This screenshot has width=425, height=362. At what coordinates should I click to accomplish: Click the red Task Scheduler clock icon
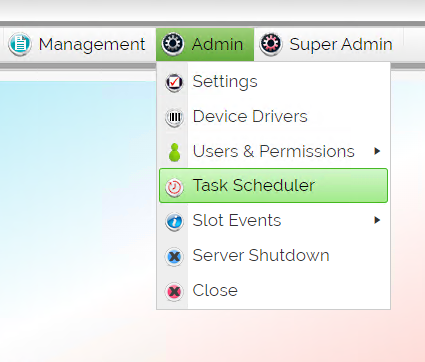point(174,187)
